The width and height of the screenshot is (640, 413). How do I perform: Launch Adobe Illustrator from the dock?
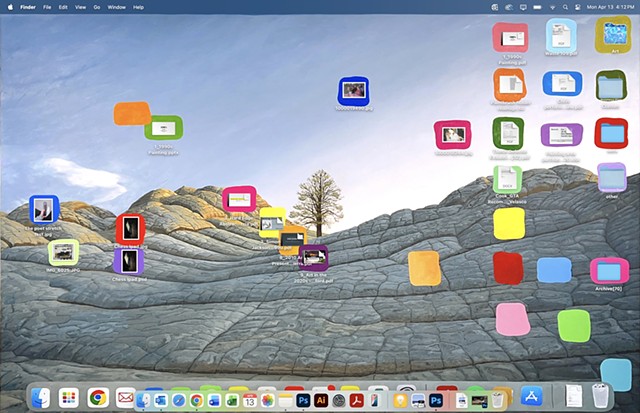(321, 401)
